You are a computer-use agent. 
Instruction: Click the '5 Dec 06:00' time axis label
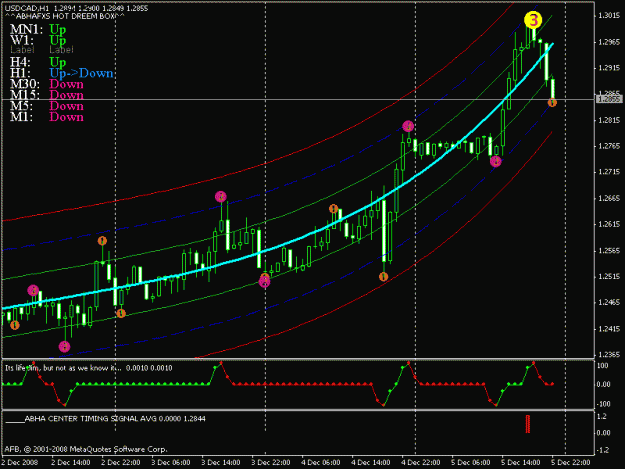pyautogui.click(x=471, y=463)
